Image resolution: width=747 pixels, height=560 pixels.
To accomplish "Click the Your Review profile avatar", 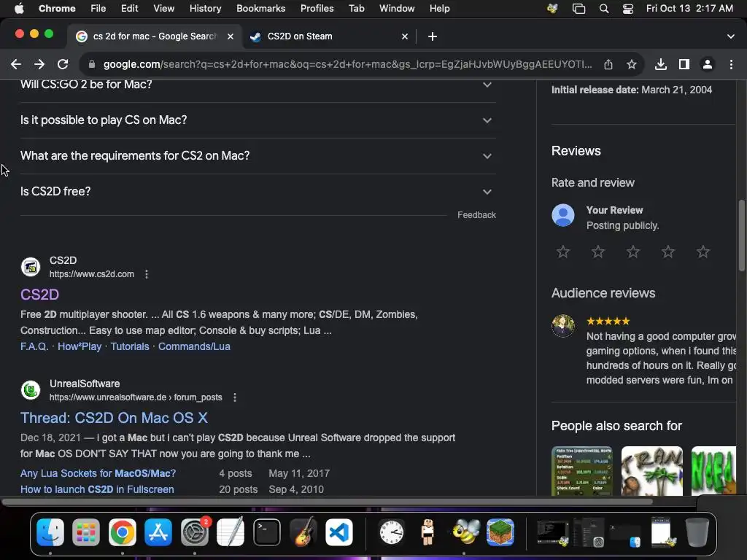I will coord(563,215).
